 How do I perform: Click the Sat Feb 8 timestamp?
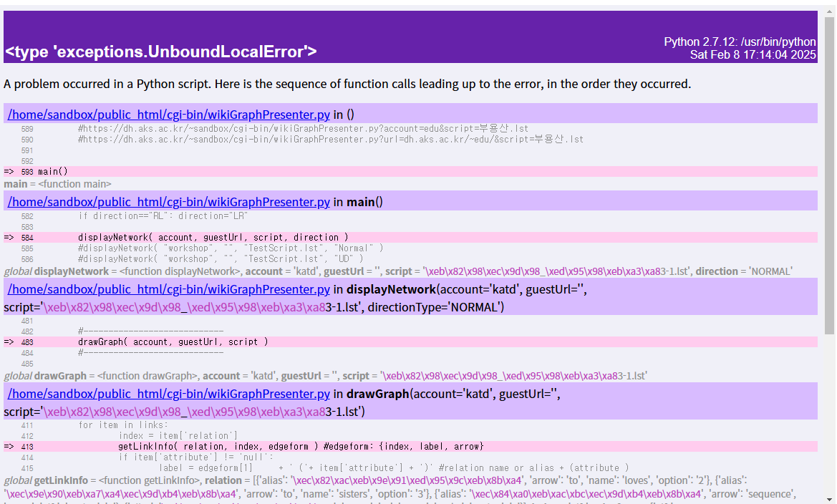tap(753, 54)
